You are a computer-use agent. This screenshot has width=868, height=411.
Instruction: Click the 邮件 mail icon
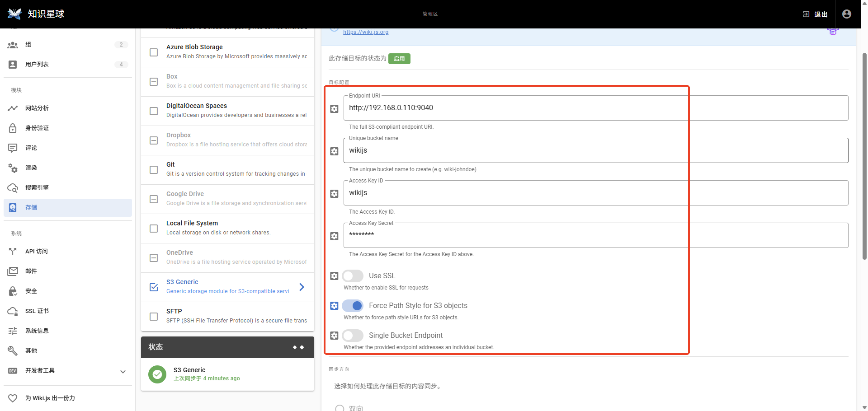13,271
